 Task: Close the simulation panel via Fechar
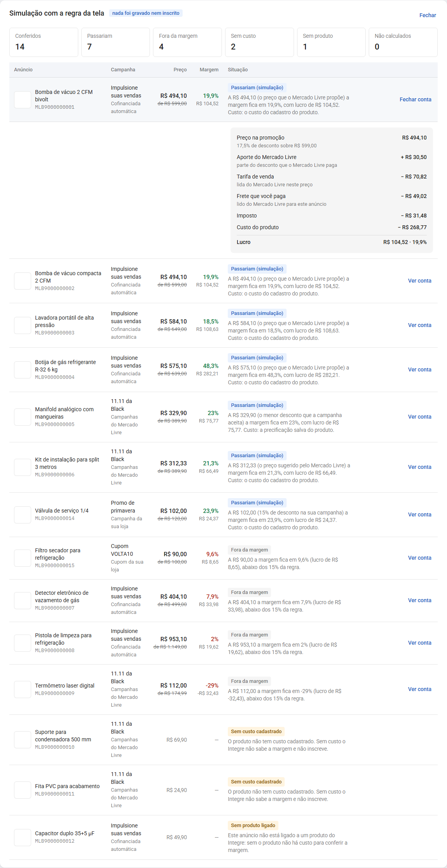428,15
